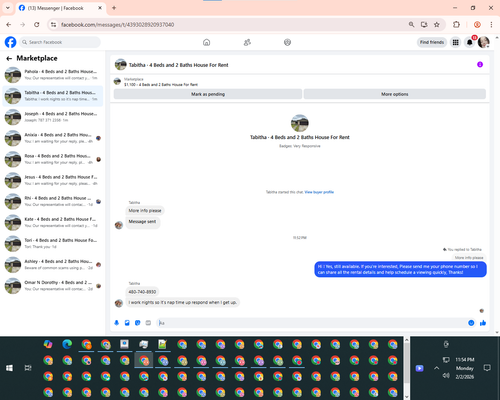Open Rhi conversation in list

coord(53,201)
